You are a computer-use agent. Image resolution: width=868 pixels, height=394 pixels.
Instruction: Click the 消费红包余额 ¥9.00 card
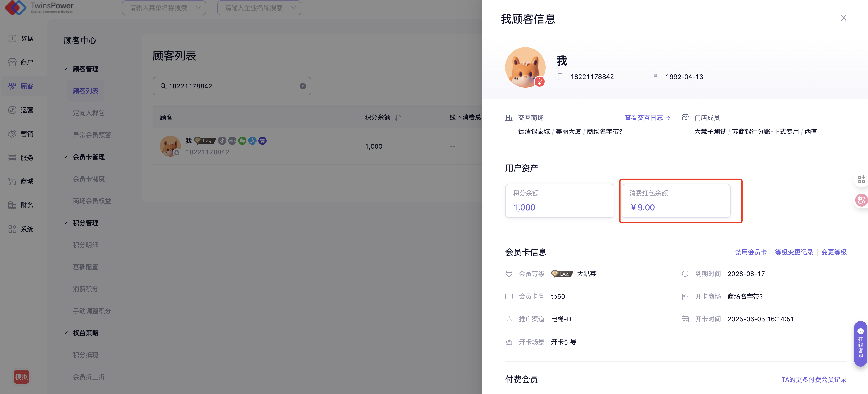(676, 201)
